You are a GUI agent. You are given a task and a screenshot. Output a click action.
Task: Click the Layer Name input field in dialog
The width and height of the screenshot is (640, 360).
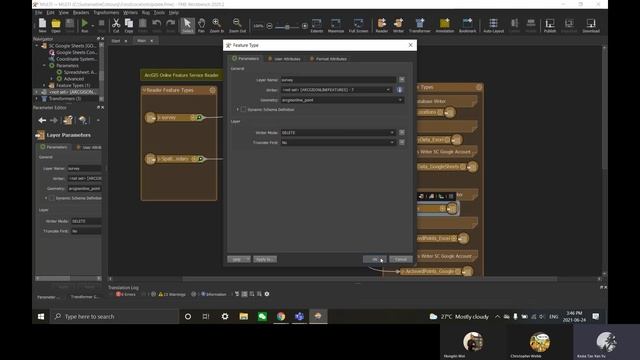(x=338, y=80)
